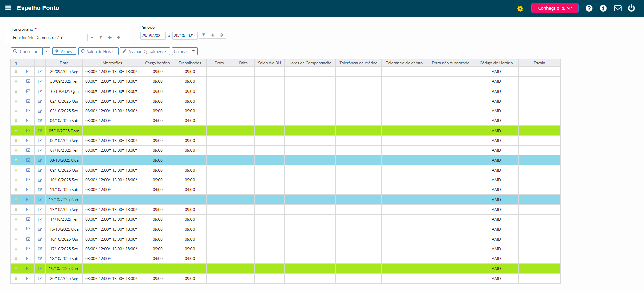Open the yellow gear settings icon
Viewport: 644px width, 291px height.
(520, 9)
